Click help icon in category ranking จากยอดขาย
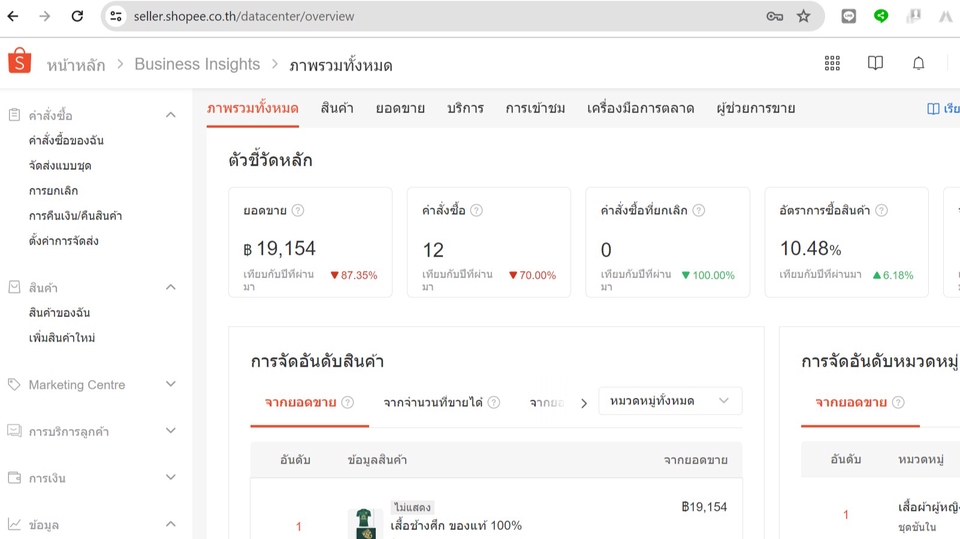 pyautogui.click(x=898, y=402)
